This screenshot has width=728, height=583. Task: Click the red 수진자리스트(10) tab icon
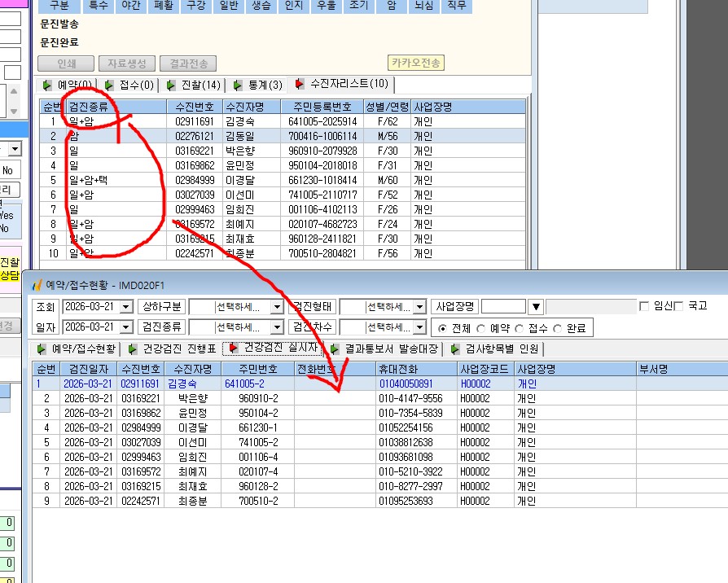click(x=300, y=84)
